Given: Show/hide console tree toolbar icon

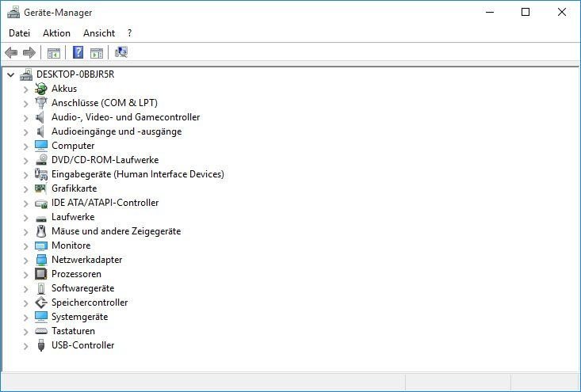Looking at the screenshot, I should coord(54,53).
